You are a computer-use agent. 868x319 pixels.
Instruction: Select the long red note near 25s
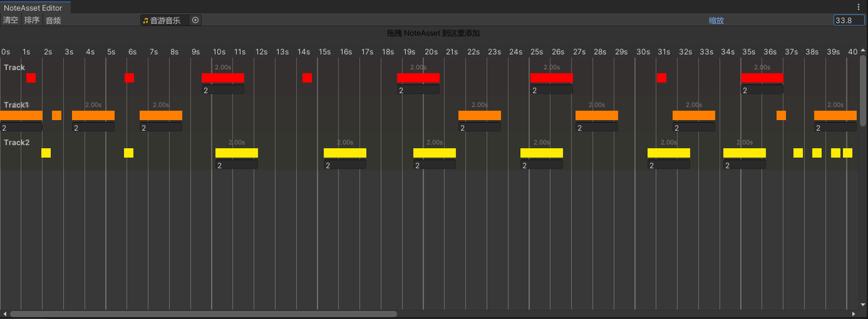[x=551, y=78]
